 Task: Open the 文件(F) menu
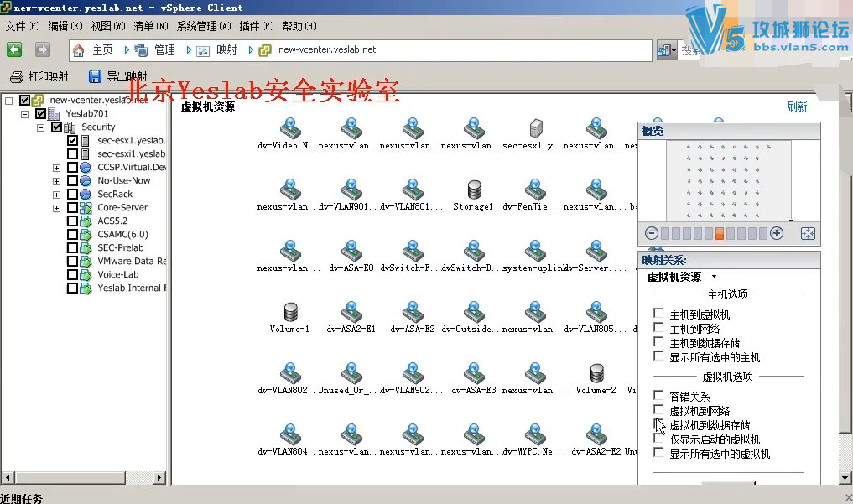tap(23, 26)
